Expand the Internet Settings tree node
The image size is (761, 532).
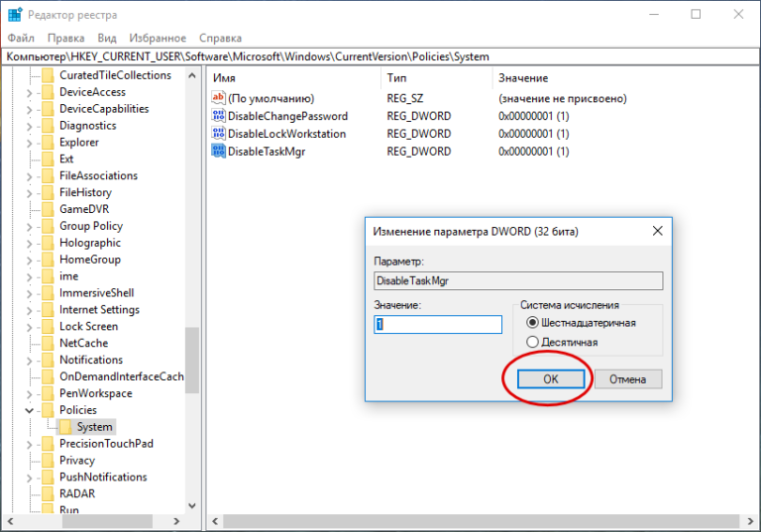29,309
